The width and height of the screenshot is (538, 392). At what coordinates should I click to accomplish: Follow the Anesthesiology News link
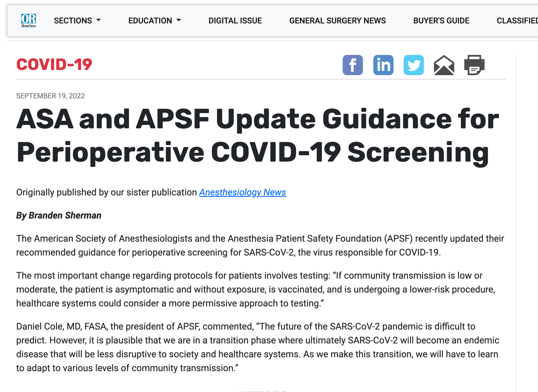(242, 192)
